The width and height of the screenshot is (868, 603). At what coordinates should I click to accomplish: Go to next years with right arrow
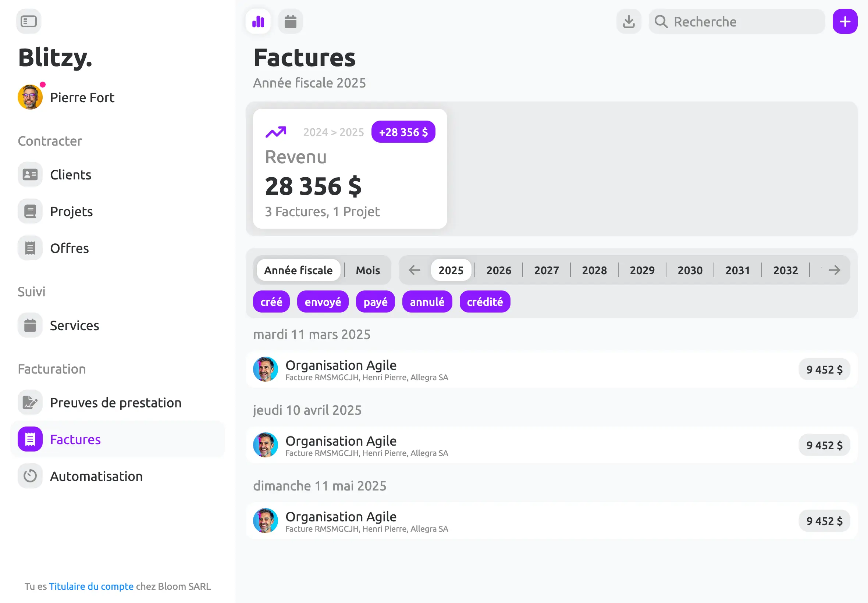pyautogui.click(x=834, y=270)
